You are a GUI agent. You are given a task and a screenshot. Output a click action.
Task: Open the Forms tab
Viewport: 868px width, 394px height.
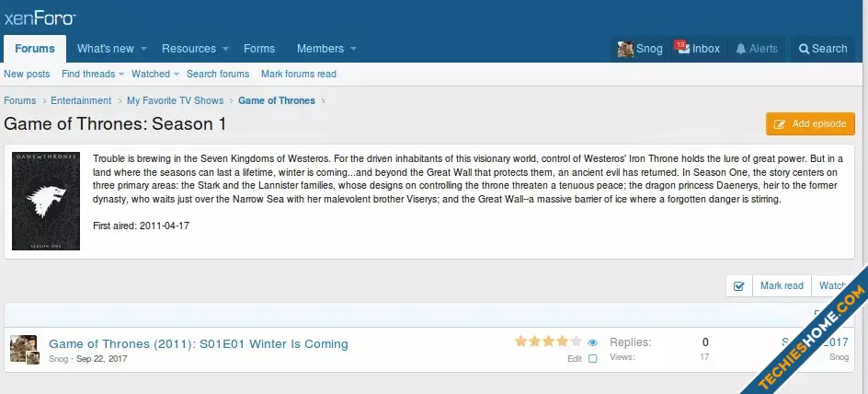click(259, 49)
